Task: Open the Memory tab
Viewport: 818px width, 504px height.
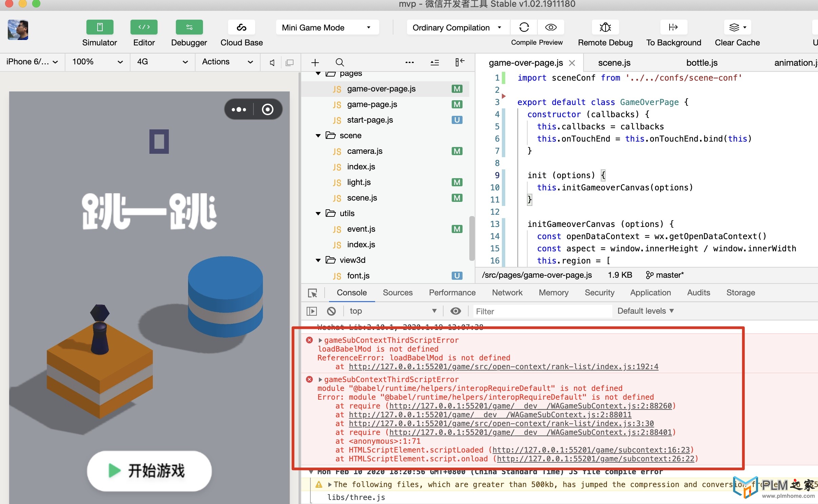Action: (x=553, y=293)
